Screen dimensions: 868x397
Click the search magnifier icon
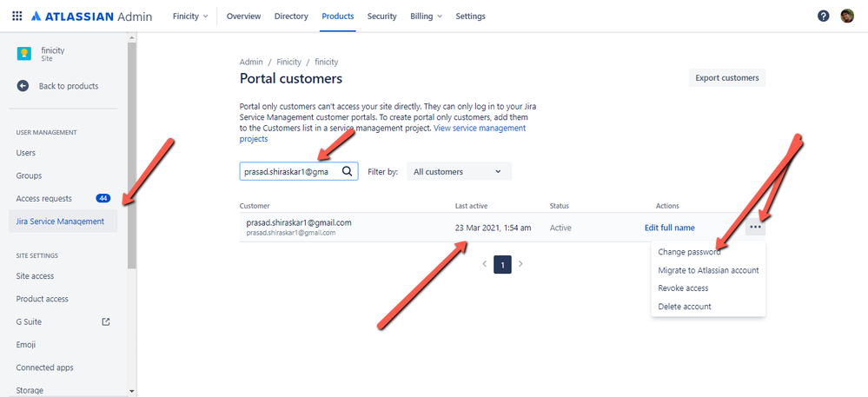pyautogui.click(x=347, y=172)
